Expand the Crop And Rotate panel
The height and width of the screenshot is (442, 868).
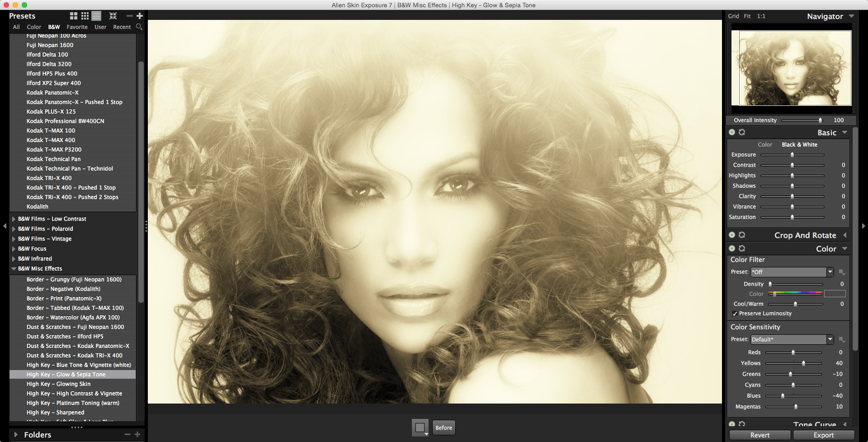coord(844,235)
